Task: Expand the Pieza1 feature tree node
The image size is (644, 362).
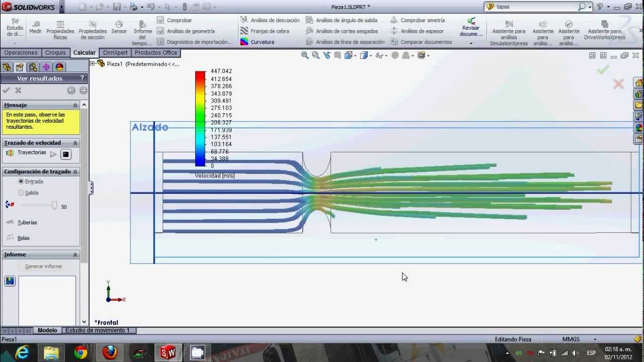Action: pos(93,64)
